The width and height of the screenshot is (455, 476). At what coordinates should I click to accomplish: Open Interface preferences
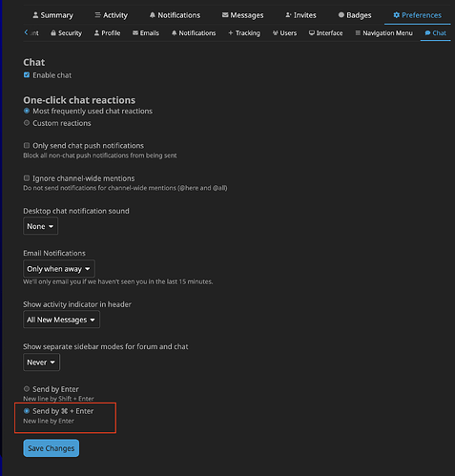325,33
